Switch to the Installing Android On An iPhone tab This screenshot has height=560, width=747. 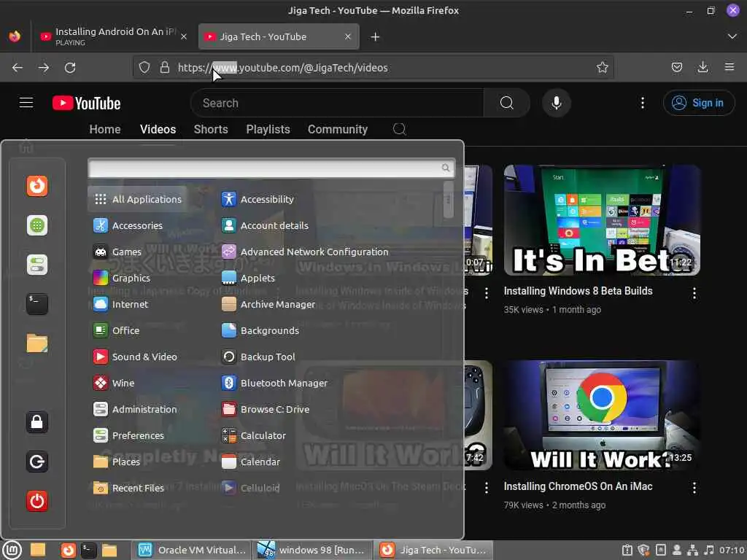click(113, 36)
